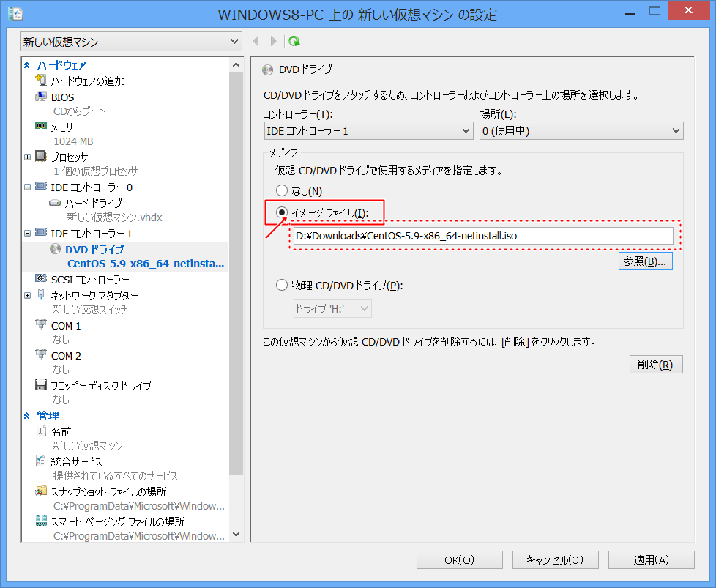Select スナップショット ファイルの場所 entry
The image size is (716, 588).
108,492
